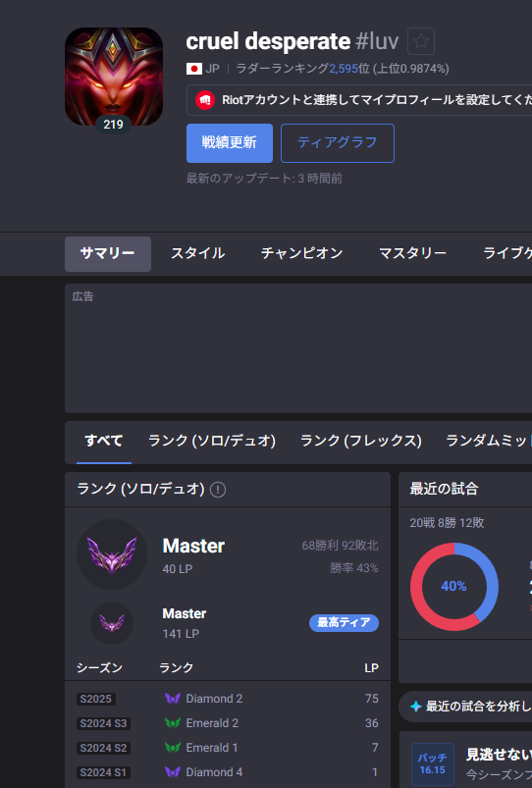Viewport: 532px width, 788px height.
Task: Click the 68勝利 92敗北 record text
Action: [340, 546]
